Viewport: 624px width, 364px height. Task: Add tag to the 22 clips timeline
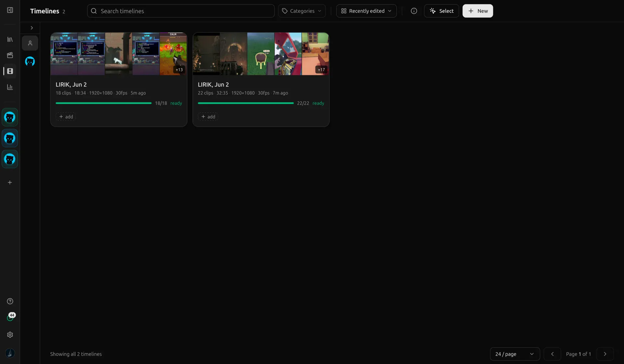tap(208, 117)
